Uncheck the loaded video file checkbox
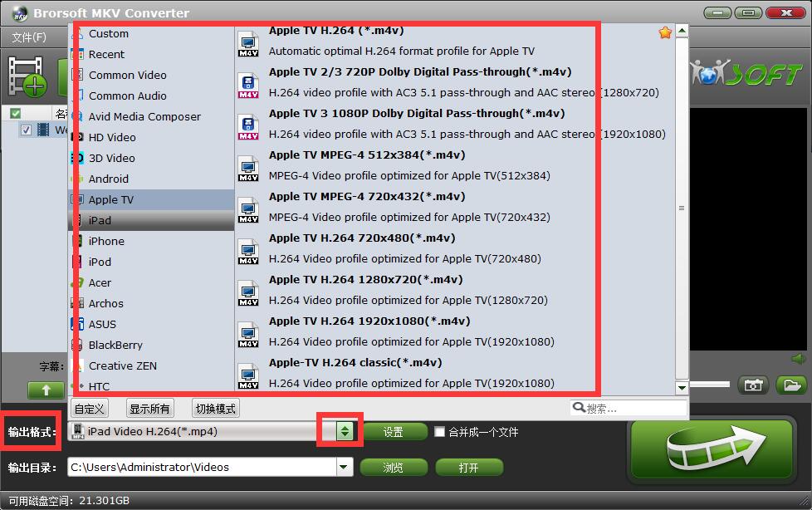The width and height of the screenshot is (812, 510). pyautogui.click(x=27, y=130)
